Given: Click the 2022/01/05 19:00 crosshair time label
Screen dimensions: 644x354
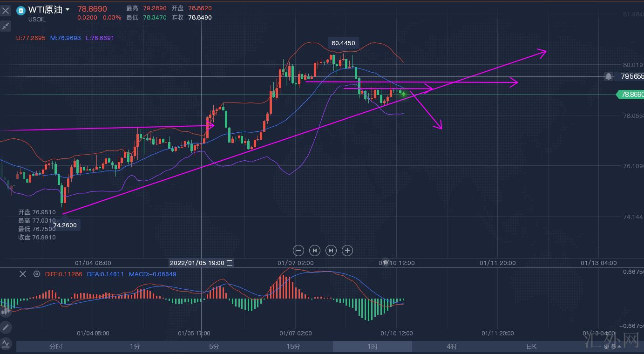Looking at the screenshot, I should point(201,263).
